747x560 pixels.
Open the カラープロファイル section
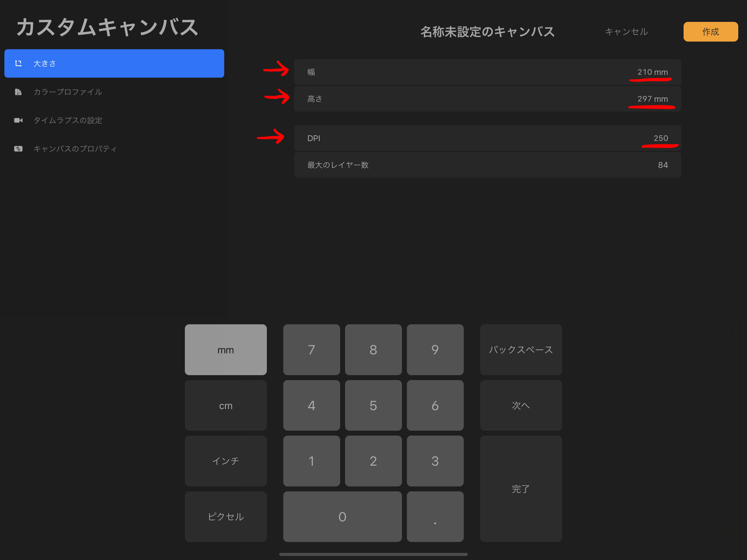click(x=114, y=92)
